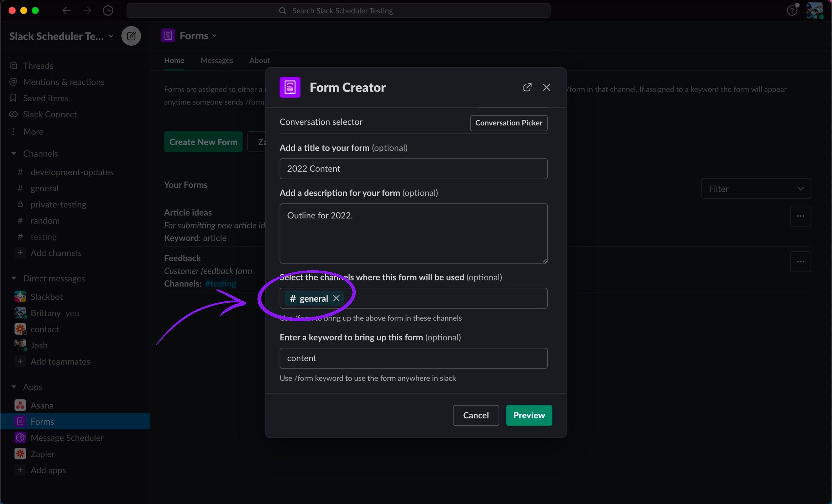The height and width of the screenshot is (504, 832).
Task: Open the Asana app in sidebar
Action: tap(42, 405)
